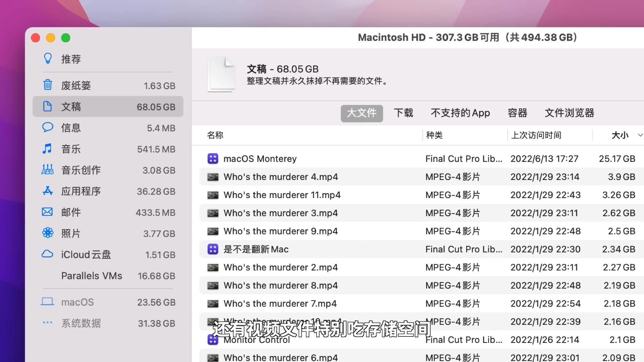Open the Unsupported Apps tab
Screen dimensions: 644x362
(x=460, y=113)
